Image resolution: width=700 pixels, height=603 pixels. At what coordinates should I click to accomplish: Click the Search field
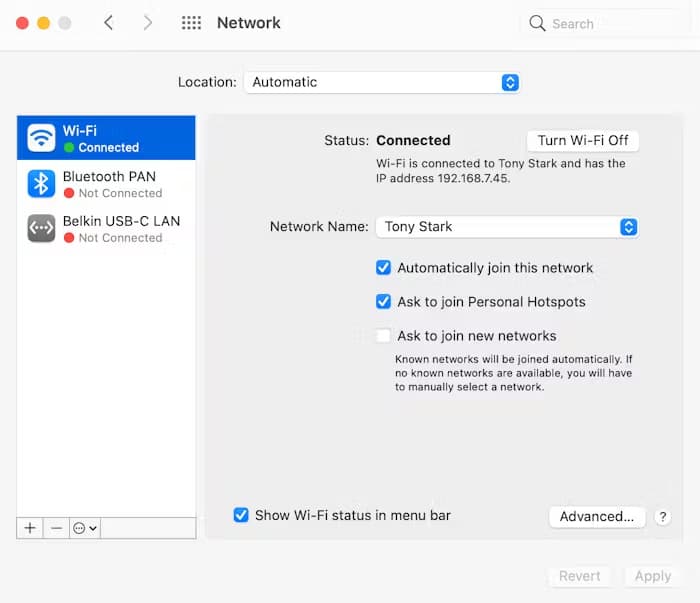(x=606, y=23)
